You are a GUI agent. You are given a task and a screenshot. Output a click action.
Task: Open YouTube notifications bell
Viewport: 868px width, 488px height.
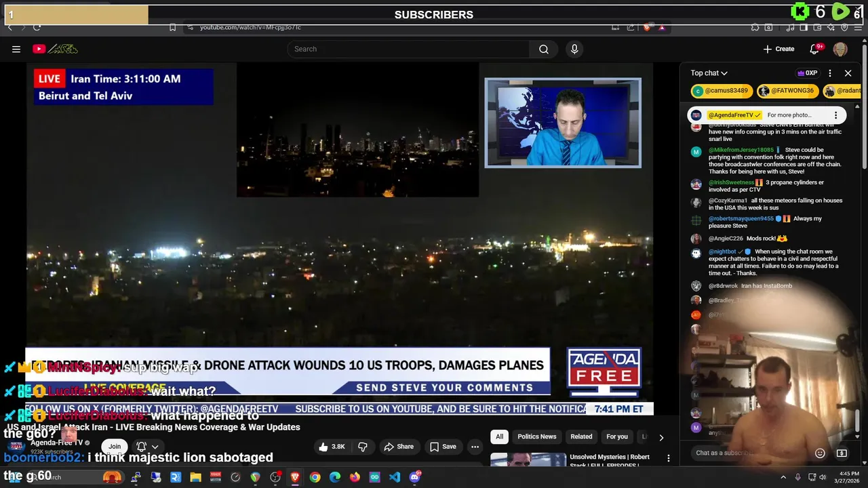pyautogui.click(x=815, y=49)
